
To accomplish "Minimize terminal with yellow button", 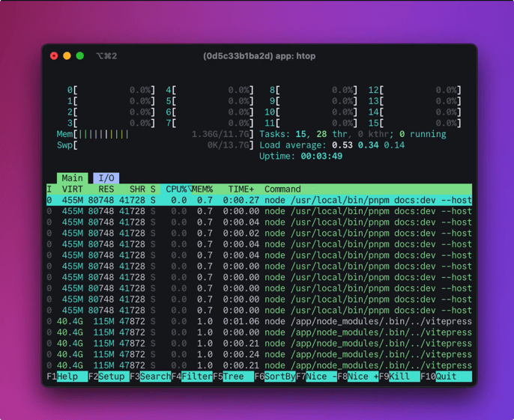I will [x=67, y=56].
